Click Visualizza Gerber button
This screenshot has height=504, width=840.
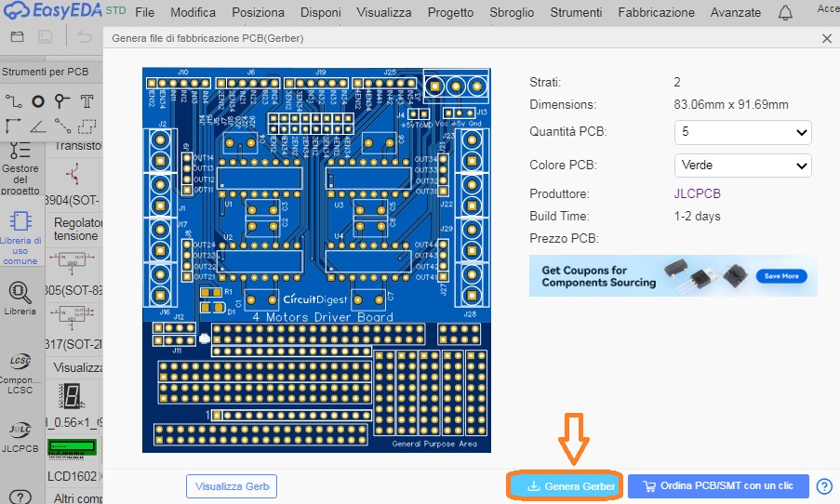[x=232, y=486]
